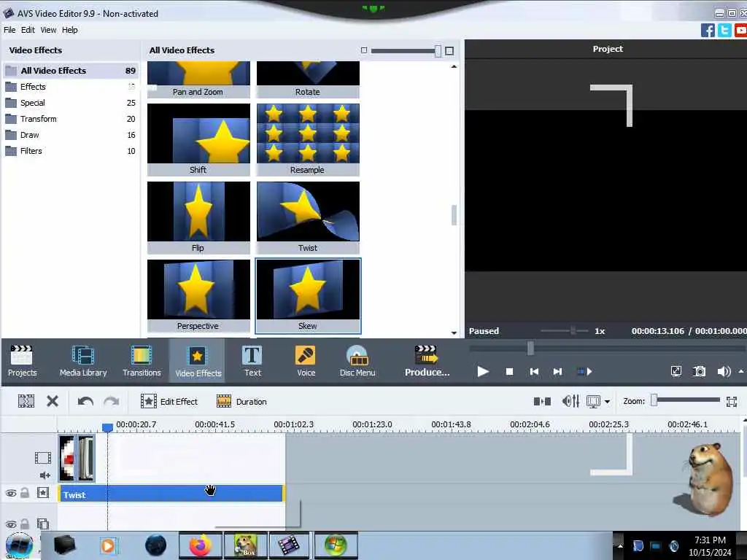Select the Draw folder
Screen dimensions: 747x560
pos(71,135)
